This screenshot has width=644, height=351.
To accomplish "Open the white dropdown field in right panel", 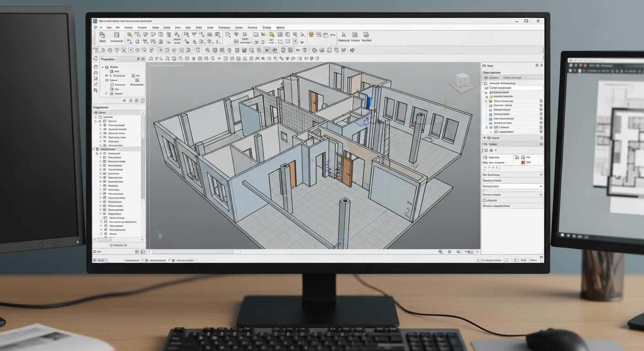I will (x=512, y=186).
